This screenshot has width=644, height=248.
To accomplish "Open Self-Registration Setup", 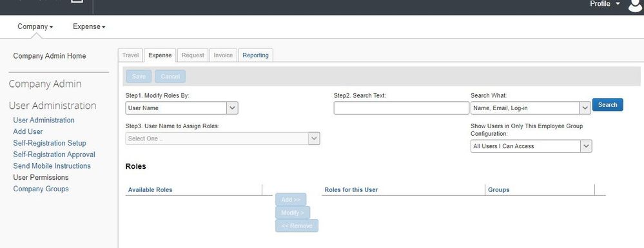I will click(x=50, y=143).
